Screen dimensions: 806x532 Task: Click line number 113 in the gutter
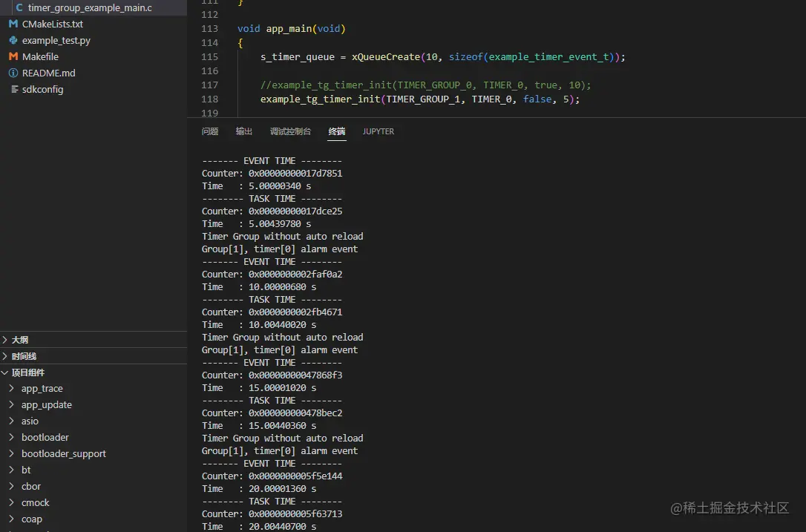point(210,29)
